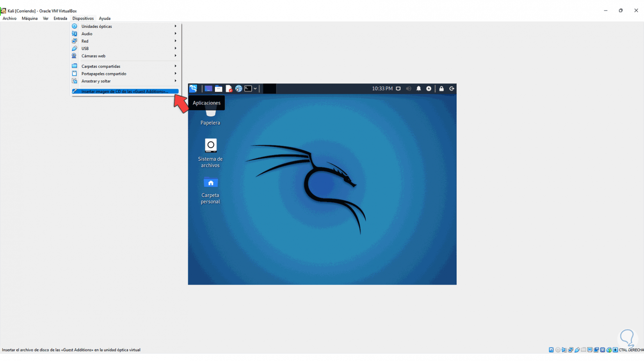The height and width of the screenshot is (361, 644).
Task: Select the black workspace switcher box
Action: [269, 89]
